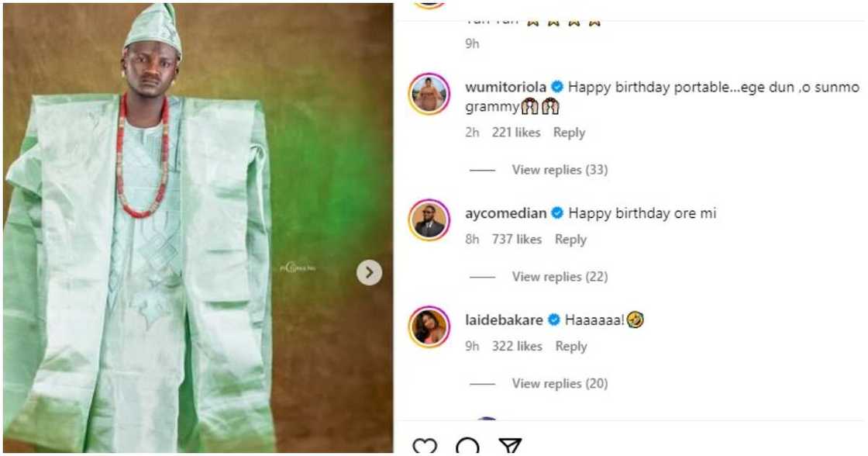Click verified badge next to wumitoriola
The width and height of the screenshot is (868, 456).
point(556,86)
